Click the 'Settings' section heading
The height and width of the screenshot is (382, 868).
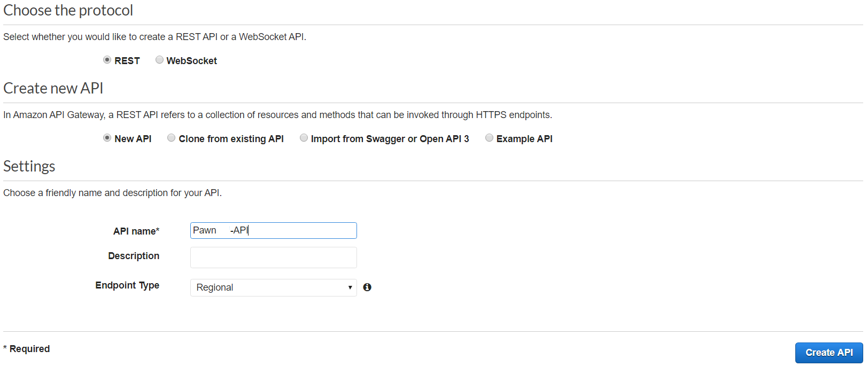point(29,166)
